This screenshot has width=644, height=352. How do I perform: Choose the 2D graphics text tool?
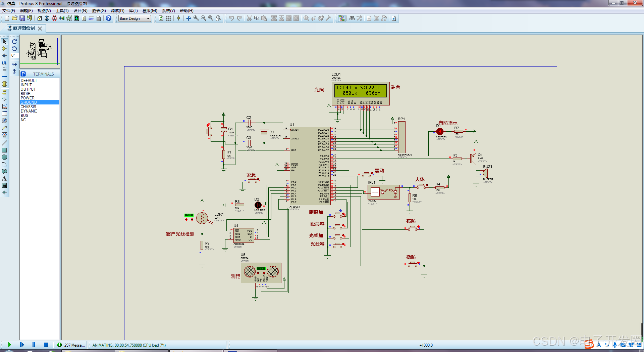[x=4, y=178]
